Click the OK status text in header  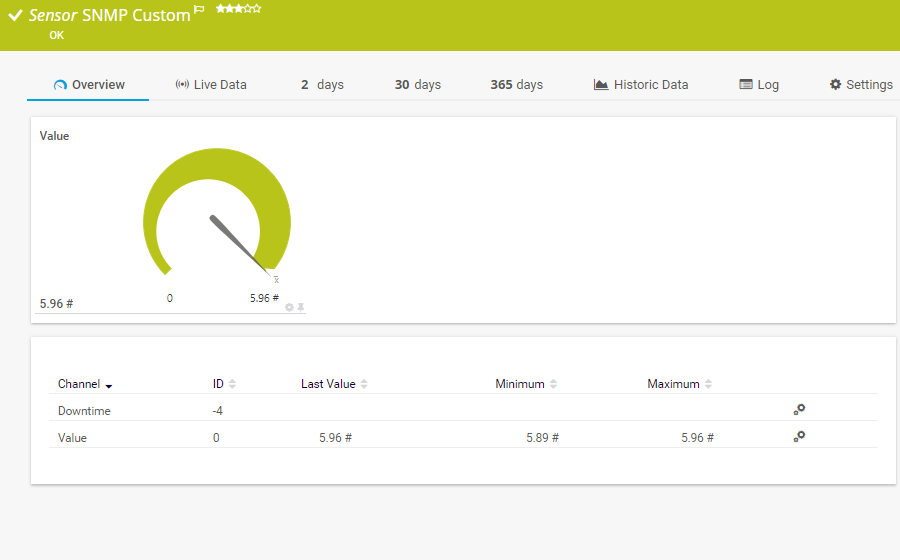[x=56, y=36]
